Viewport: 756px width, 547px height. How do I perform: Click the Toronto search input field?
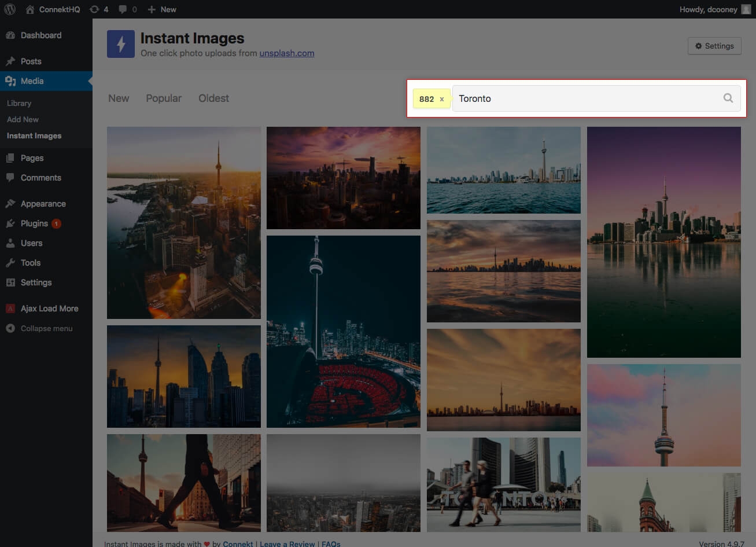[584, 98]
